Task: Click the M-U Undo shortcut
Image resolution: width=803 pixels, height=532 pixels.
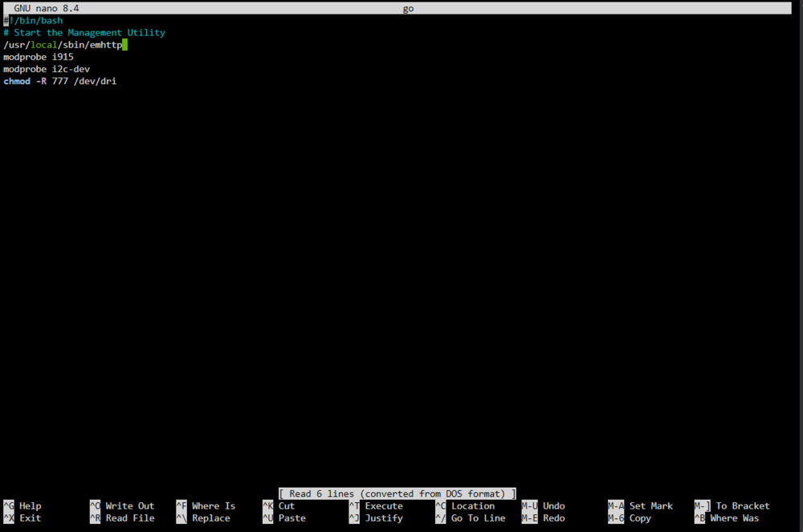Action: (544, 506)
